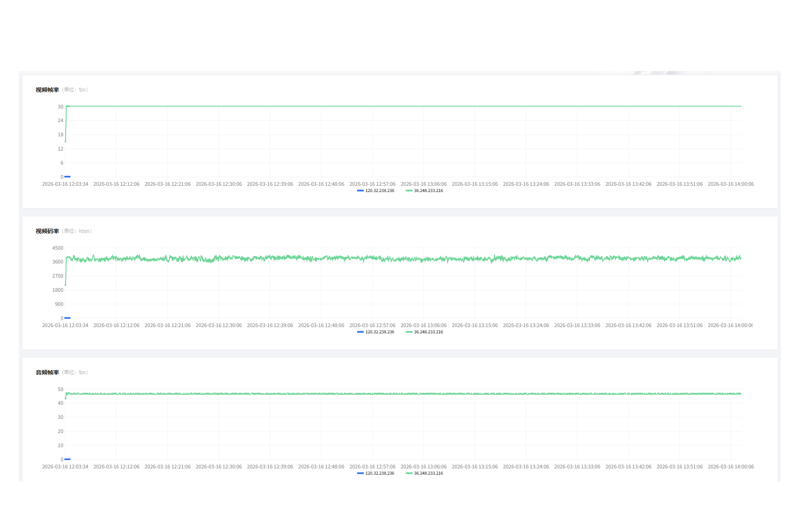798x532 pixels.
Task: Click the 50 y-axis label in 音频帧率 chart
Action: pos(61,389)
